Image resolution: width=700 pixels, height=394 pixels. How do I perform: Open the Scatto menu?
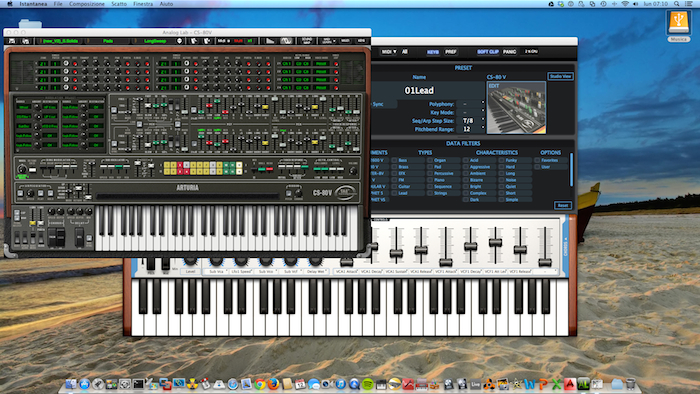click(119, 4)
